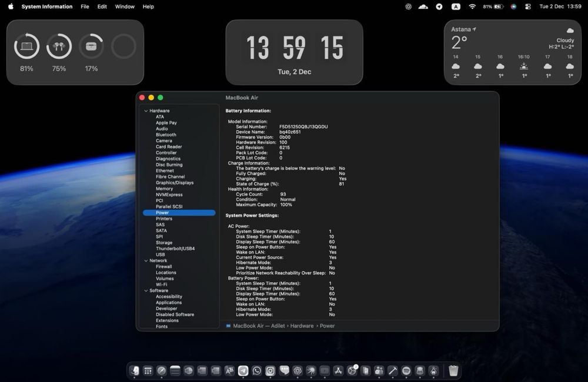
Task: Click the menu bar date and time
Action: point(560,6)
